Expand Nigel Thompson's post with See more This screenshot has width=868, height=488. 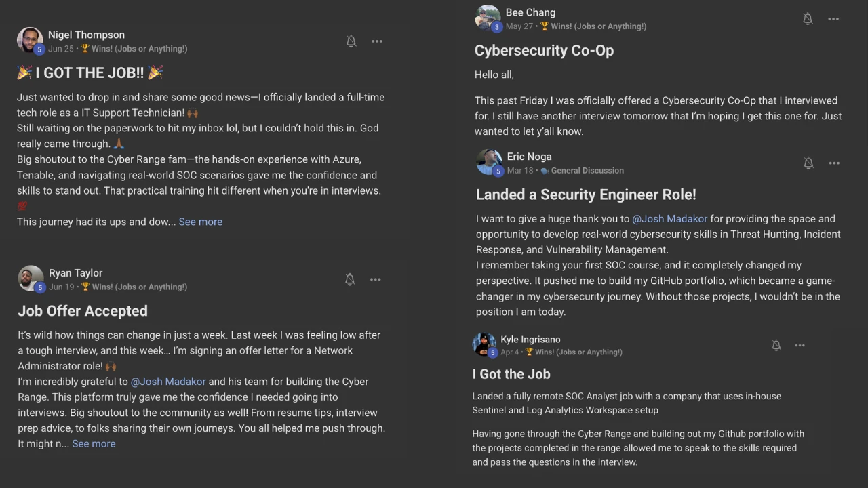click(x=200, y=222)
